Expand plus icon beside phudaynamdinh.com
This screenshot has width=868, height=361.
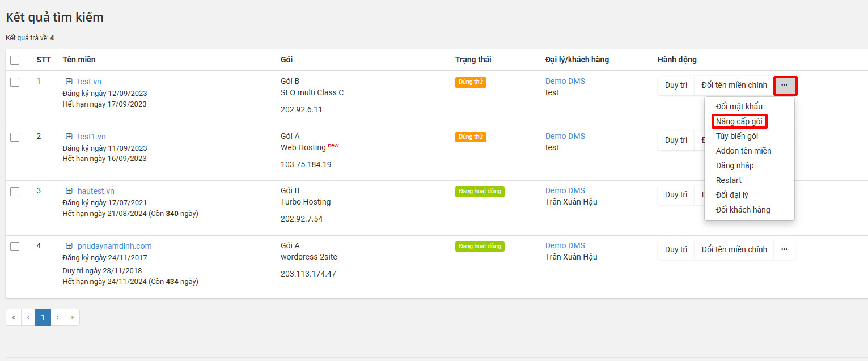tap(69, 246)
